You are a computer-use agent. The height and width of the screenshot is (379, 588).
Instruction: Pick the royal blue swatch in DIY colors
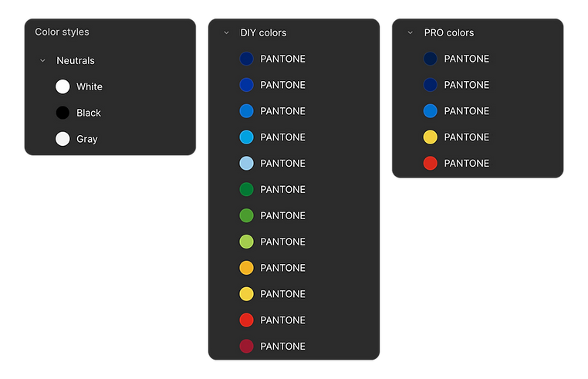pyautogui.click(x=246, y=85)
